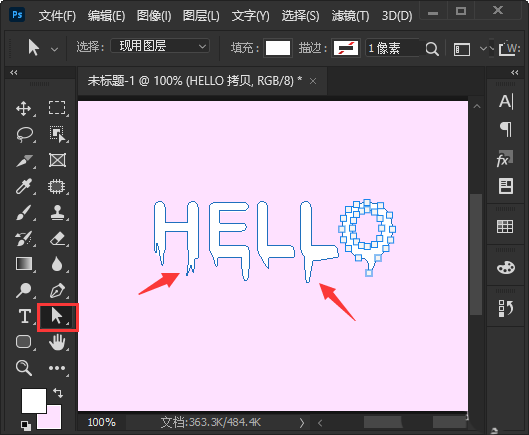The image size is (529, 435).
Task: Select the Lasso tool
Action: point(24,135)
